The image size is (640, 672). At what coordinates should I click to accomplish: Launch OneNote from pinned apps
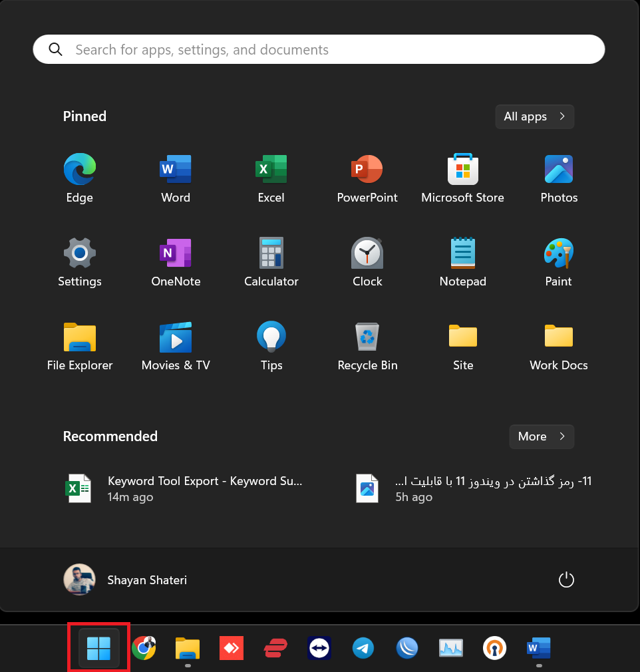(176, 262)
